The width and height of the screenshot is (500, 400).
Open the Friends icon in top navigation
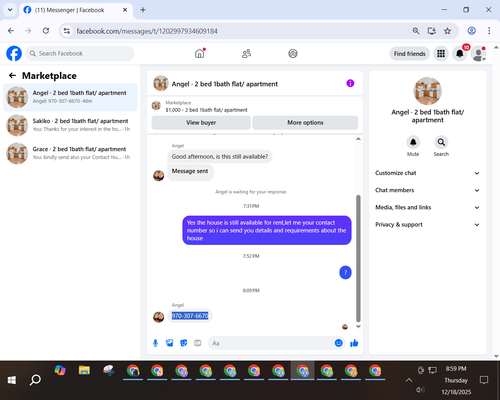click(246, 53)
